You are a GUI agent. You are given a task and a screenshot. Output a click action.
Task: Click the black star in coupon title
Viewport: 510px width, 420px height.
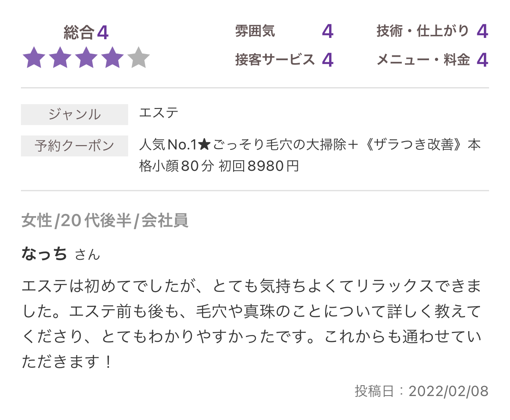point(204,145)
